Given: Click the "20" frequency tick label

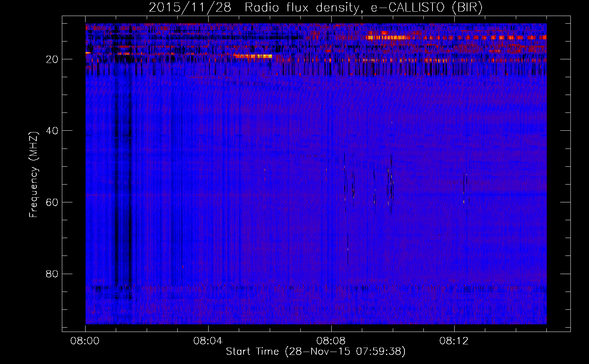Looking at the screenshot, I should (52, 59).
